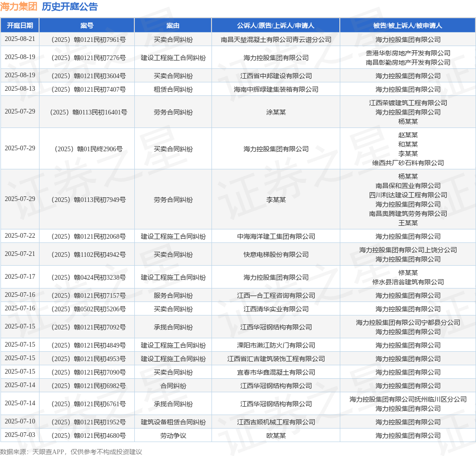Image resolution: width=476 pixels, height=456 pixels.
Task: Click 江西一合工程咨询有限公司 plaintiff
Action: (276, 295)
